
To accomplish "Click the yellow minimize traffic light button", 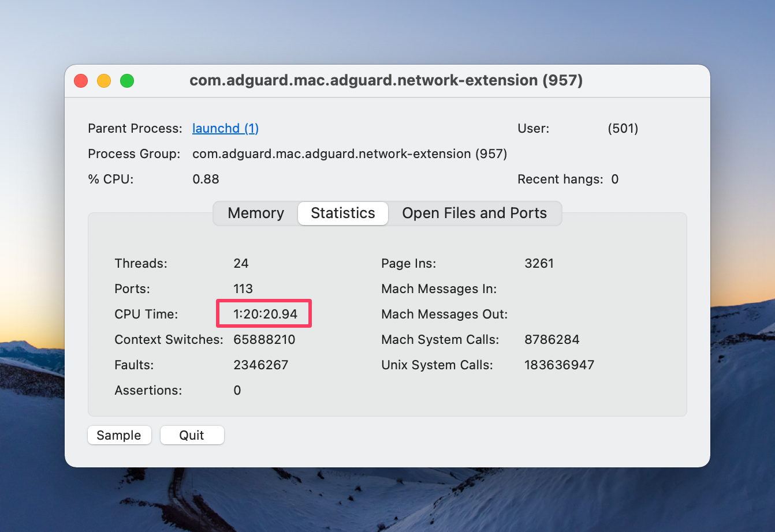I will point(103,81).
